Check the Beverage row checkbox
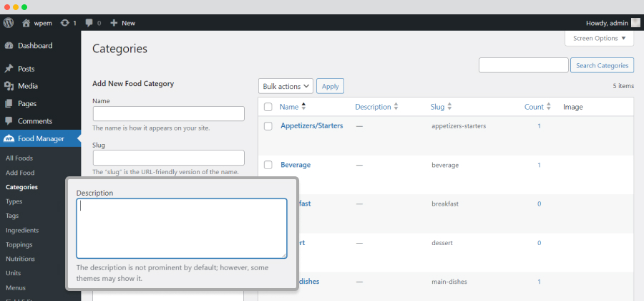Image resolution: width=644 pixels, height=301 pixels. point(268,165)
